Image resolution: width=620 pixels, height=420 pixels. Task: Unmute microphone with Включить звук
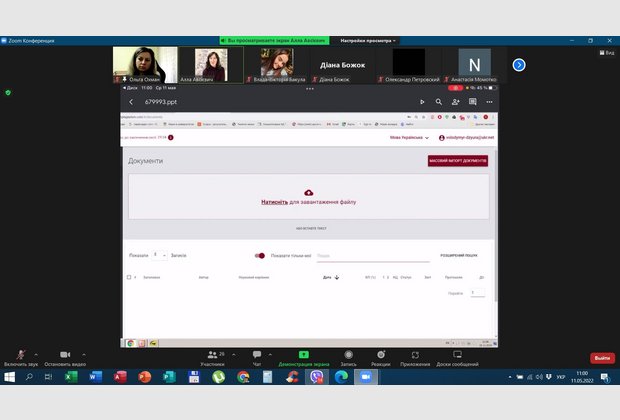click(x=19, y=355)
